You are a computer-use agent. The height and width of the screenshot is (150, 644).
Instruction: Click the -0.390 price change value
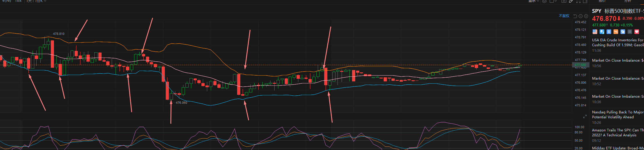tap(627, 18)
